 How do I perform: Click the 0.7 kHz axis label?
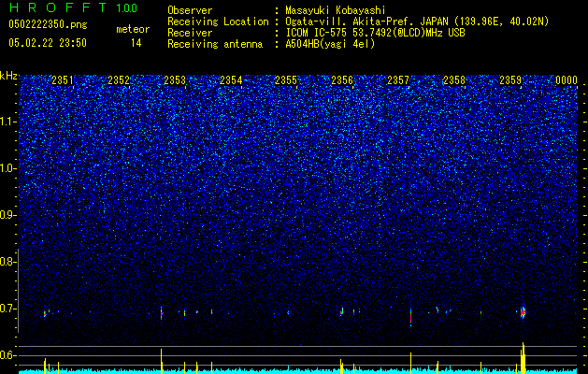pyautogui.click(x=8, y=309)
